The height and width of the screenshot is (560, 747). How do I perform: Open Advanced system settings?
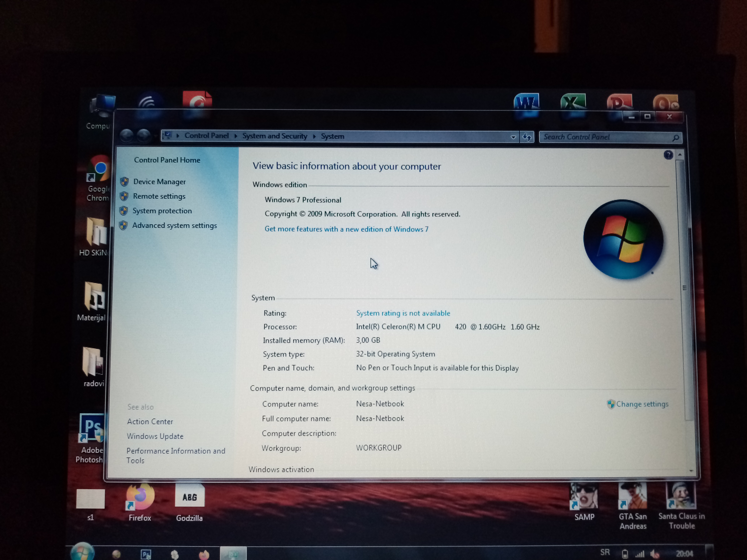(x=174, y=225)
